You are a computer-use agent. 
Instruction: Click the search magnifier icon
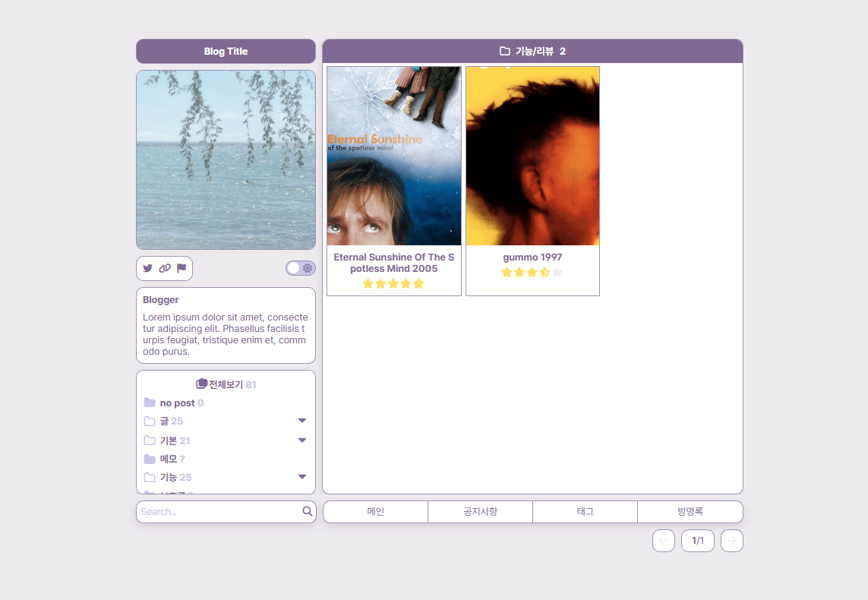coord(308,511)
